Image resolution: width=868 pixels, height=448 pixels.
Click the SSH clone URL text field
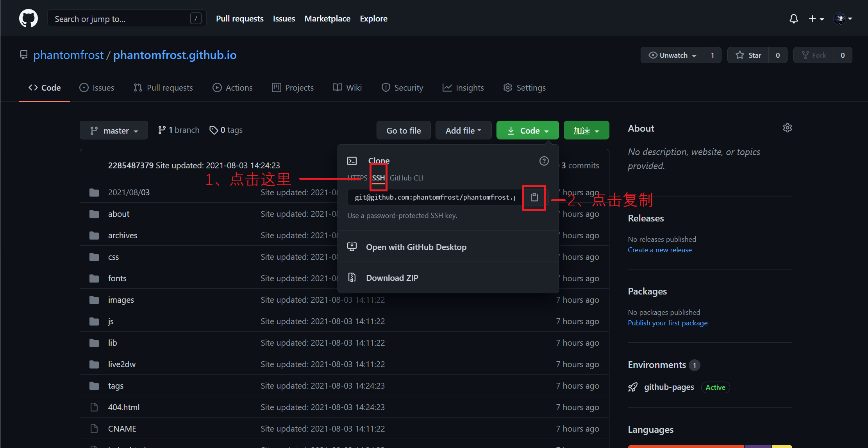[434, 197]
